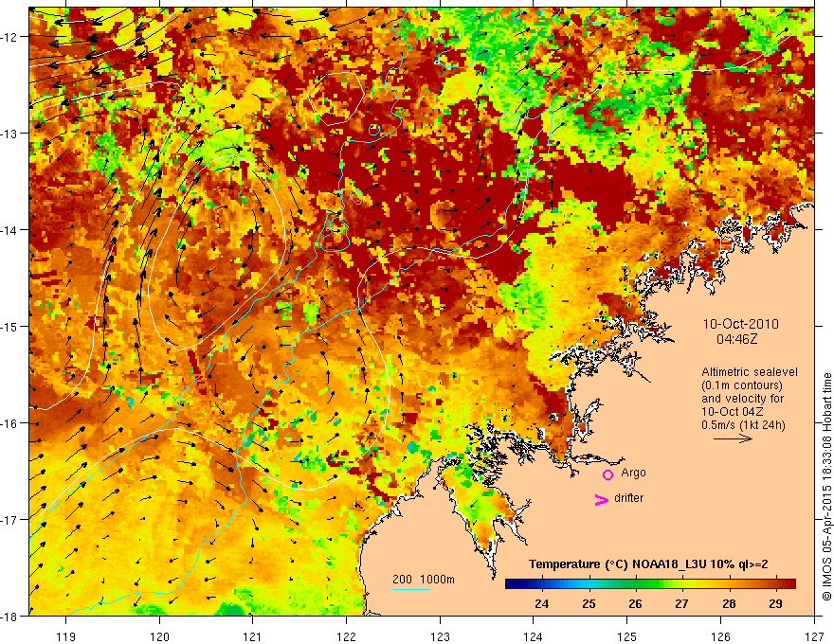
Task: Click the latitude label -13
Action: (x=10, y=134)
